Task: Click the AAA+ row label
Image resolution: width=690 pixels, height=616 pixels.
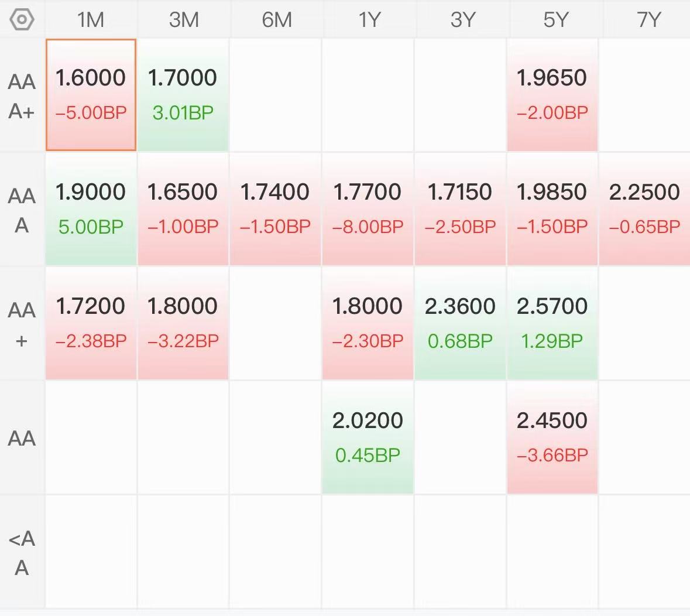Action: 22,95
